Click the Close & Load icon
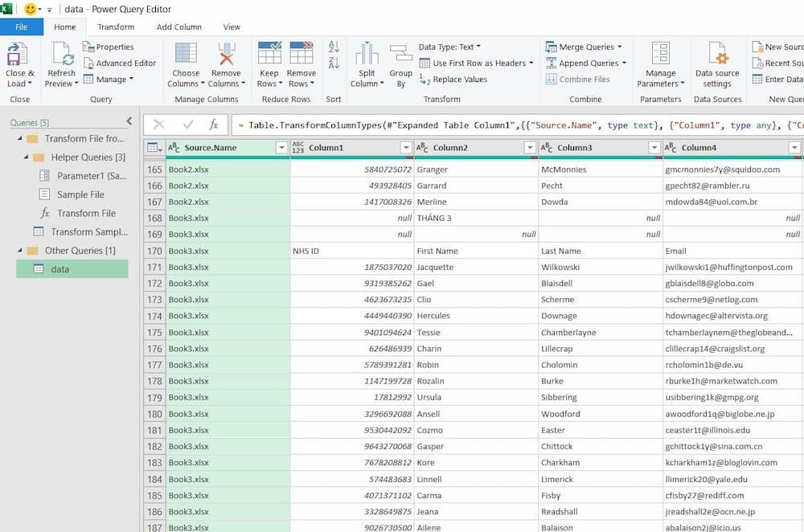The width and height of the screenshot is (804, 532). coord(18,55)
